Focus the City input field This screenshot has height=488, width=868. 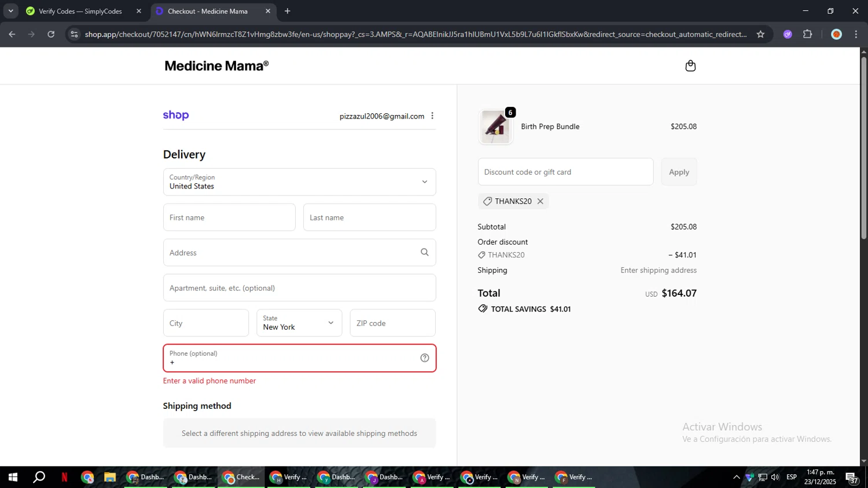(206, 323)
